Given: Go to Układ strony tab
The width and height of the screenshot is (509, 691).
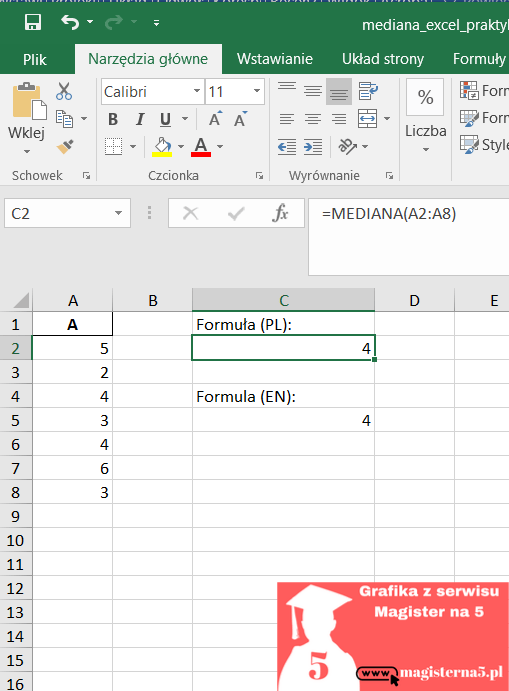Looking at the screenshot, I should (383, 59).
